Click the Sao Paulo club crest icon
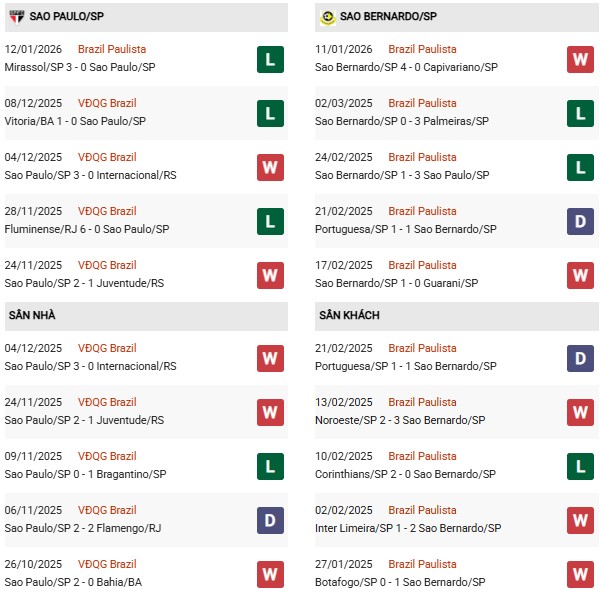The height and width of the screenshot is (596, 600). (16, 17)
